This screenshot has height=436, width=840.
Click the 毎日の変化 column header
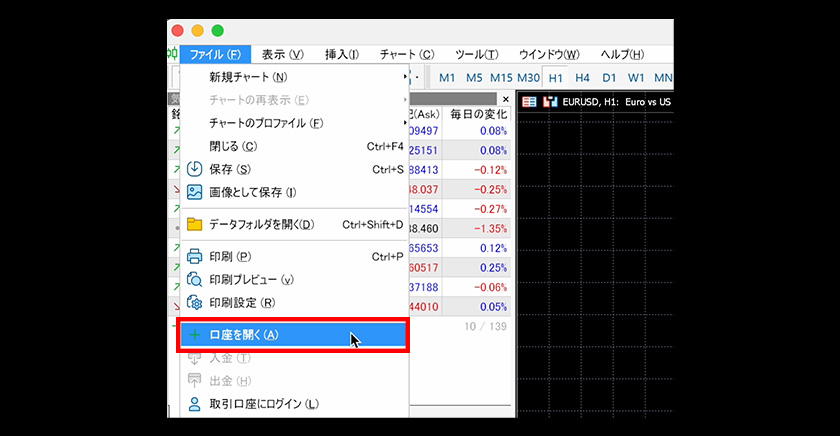point(478,115)
